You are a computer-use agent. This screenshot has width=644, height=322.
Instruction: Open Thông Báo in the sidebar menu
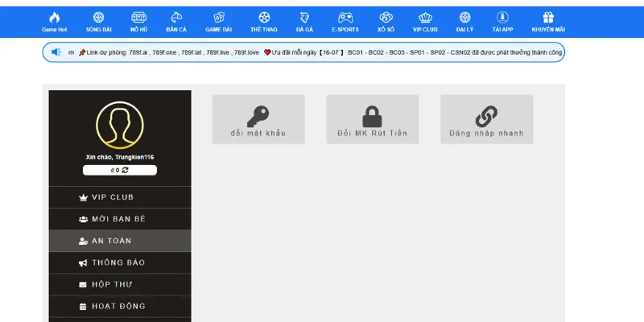coord(120,262)
